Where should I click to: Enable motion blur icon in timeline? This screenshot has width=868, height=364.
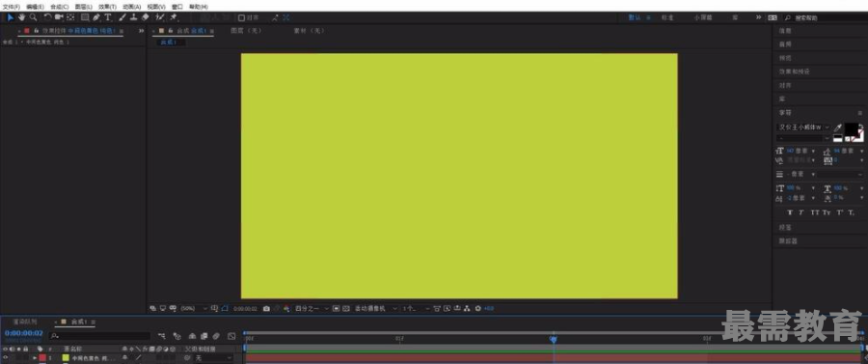coord(216,336)
